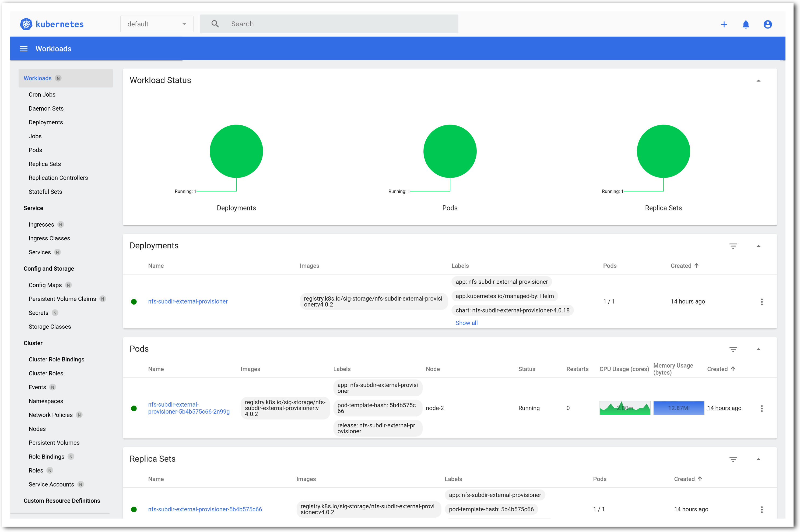Open Secrets in the sidebar

[38, 313]
